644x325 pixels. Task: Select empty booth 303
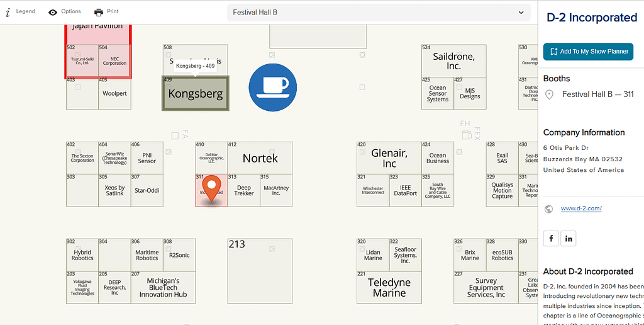82,190
